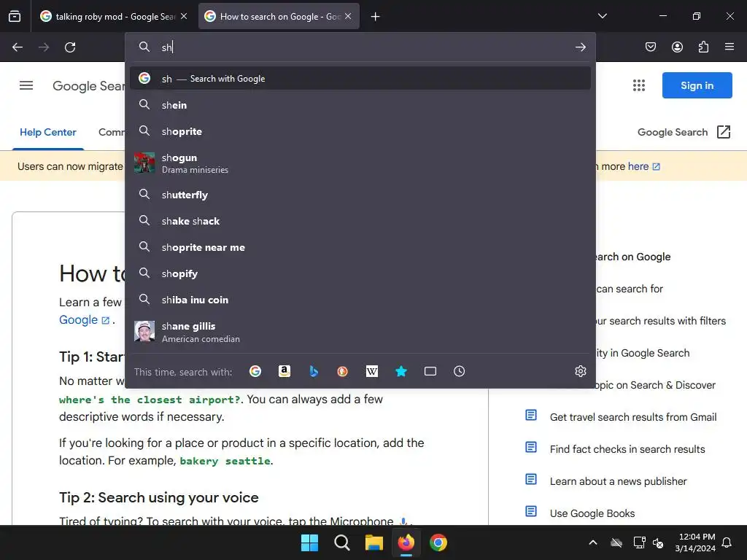Search this time with Google icon
Screen dimensions: 747x560
[x=255, y=371]
